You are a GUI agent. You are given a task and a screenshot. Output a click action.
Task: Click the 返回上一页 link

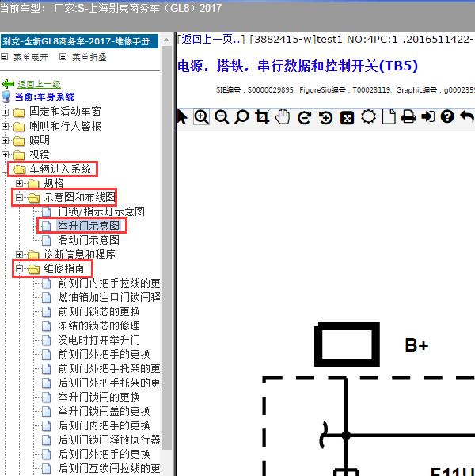pyautogui.click(x=211, y=40)
